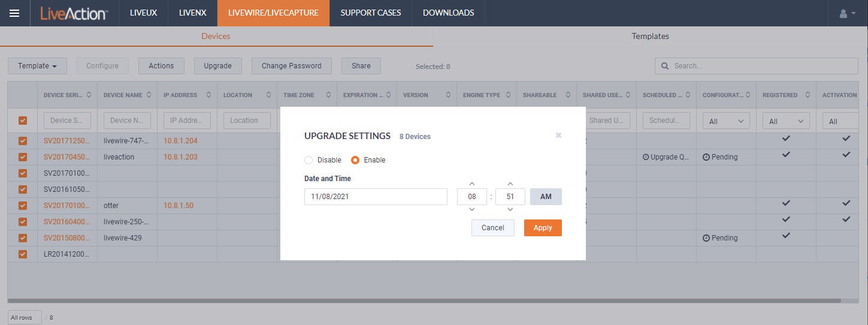Toggle the AM/PM button
The height and width of the screenshot is (325, 868).
pyautogui.click(x=546, y=197)
